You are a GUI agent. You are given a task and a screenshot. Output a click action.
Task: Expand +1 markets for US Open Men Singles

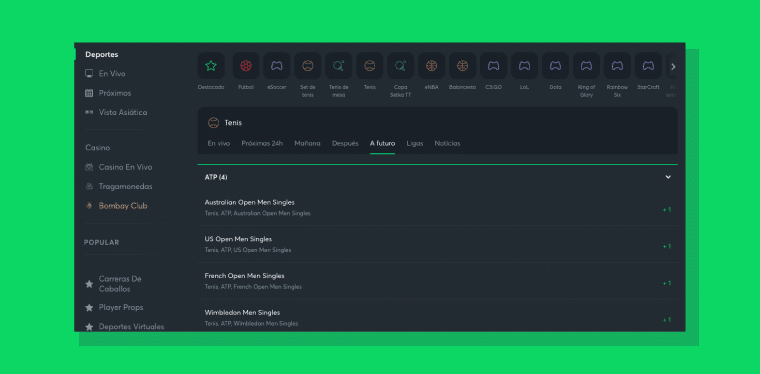[667, 247]
